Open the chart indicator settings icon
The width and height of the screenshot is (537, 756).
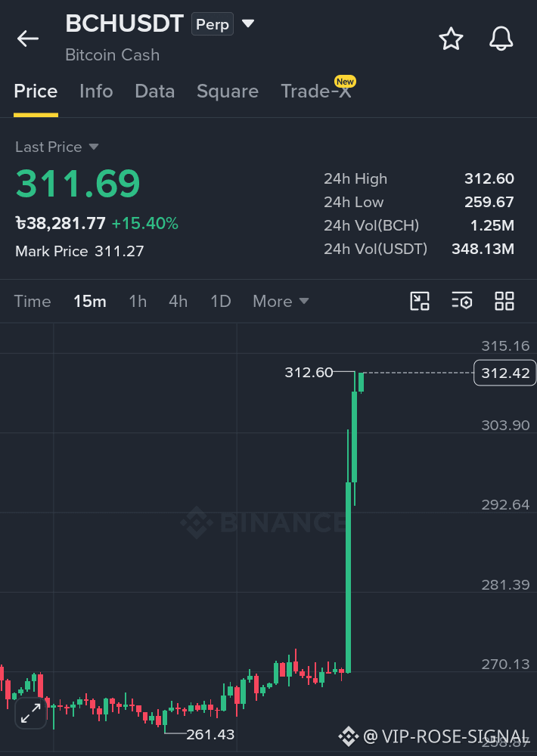(x=461, y=302)
